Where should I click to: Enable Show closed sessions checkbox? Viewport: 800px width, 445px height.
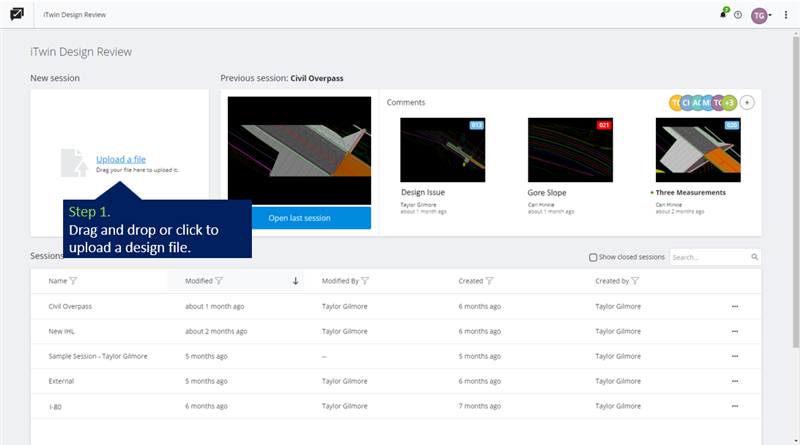click(594, 257)
